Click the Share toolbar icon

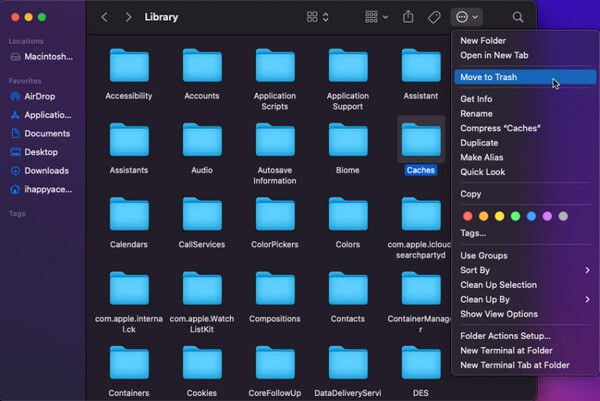tap(408, 17)
